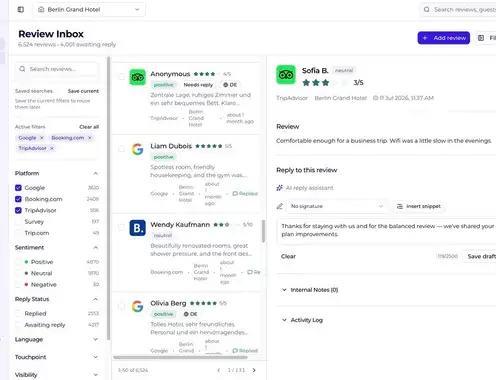Click inside the reply text area
Viewport: 496px width, 380px height.
tap(386, 230)
